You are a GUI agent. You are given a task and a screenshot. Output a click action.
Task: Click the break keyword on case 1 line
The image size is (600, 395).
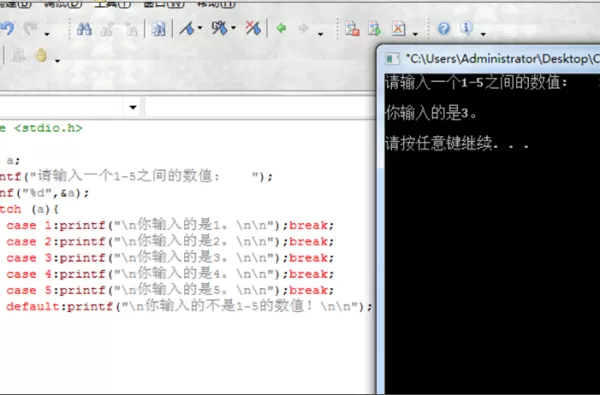pyautogui.click(x=308, y=225)
